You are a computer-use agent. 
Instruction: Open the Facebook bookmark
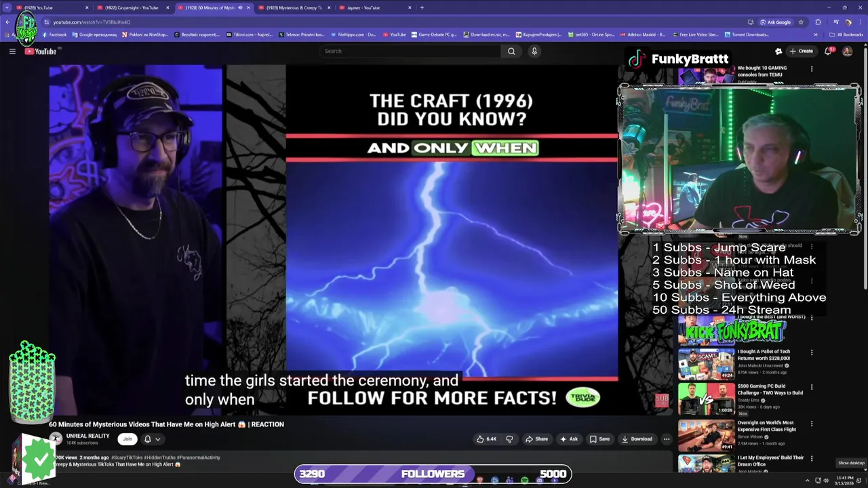pyautogui.click(x=54, y=35)
